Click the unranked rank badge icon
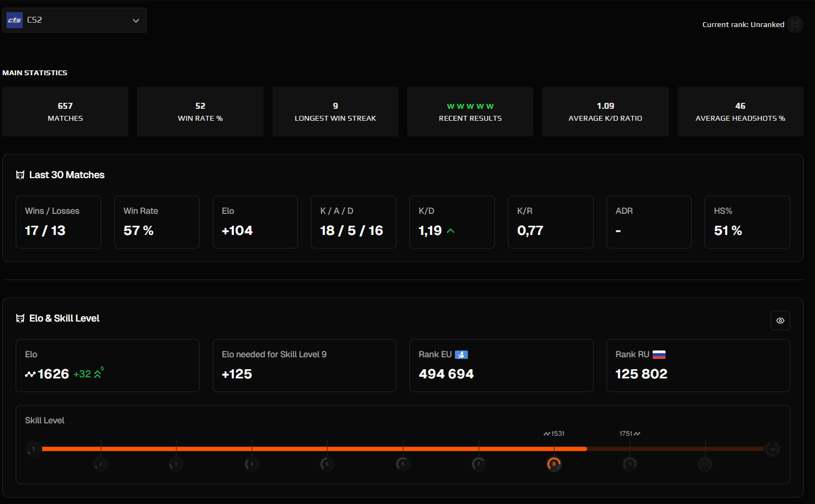Image resolution: width=815 pixels, height=504 pixels. [795, 24]
